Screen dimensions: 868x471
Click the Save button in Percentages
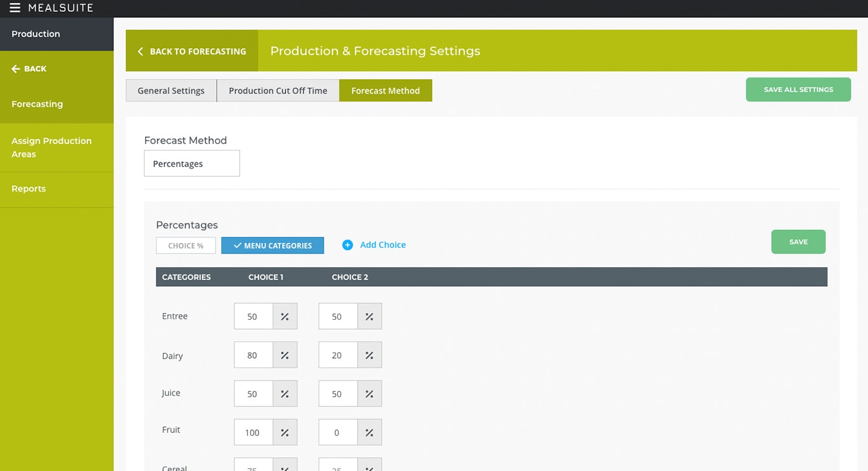click(798, 242)
